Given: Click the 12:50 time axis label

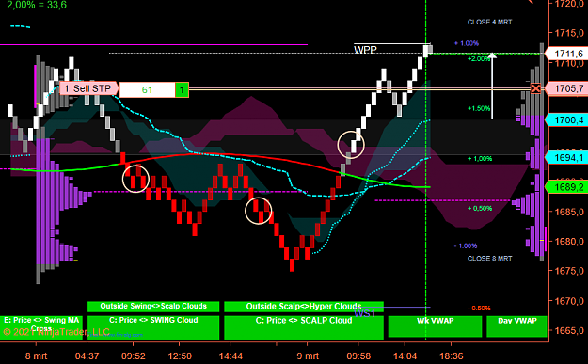Looking at the screenshot, I should pos(180,356).
